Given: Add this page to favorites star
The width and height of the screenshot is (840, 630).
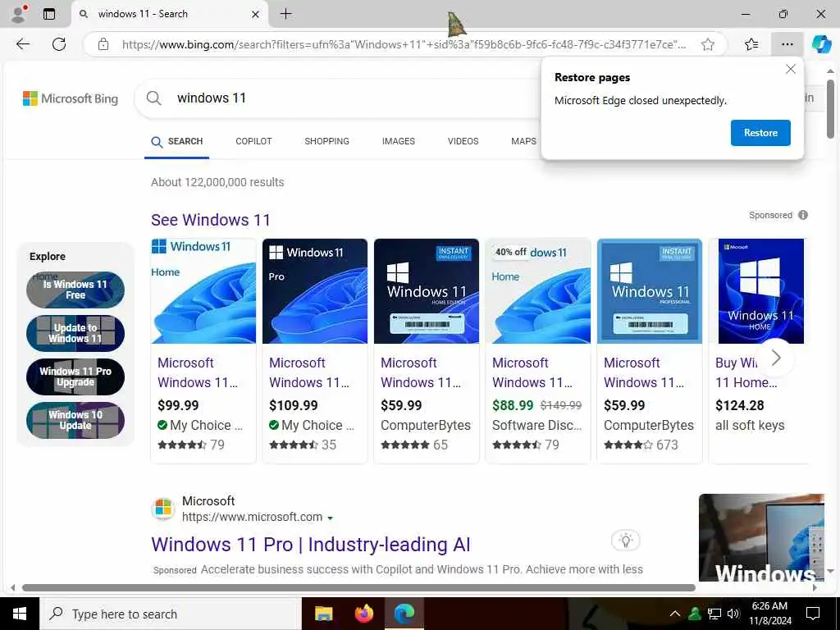Looking at the screenshot, I should pyautogui.click(x=708, y=44).
